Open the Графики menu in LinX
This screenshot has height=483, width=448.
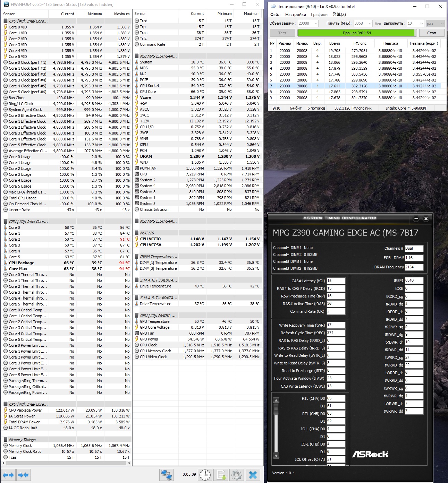[319, 15]
